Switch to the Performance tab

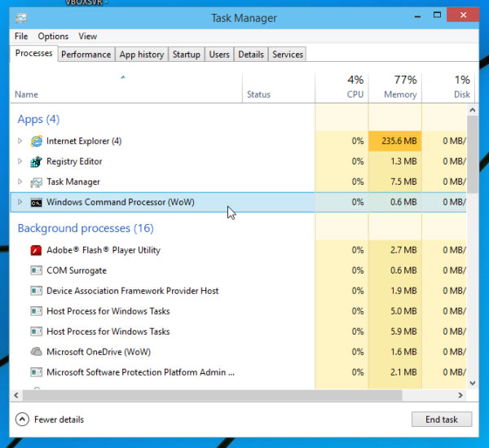pos(86,55)
